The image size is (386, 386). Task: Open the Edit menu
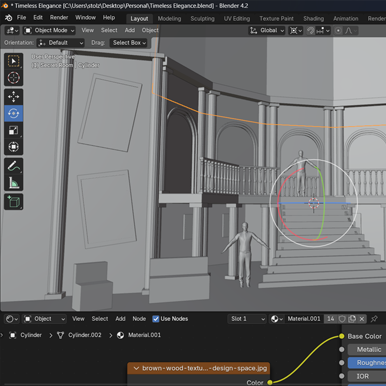pyautogui.click(x=38, y=18)
